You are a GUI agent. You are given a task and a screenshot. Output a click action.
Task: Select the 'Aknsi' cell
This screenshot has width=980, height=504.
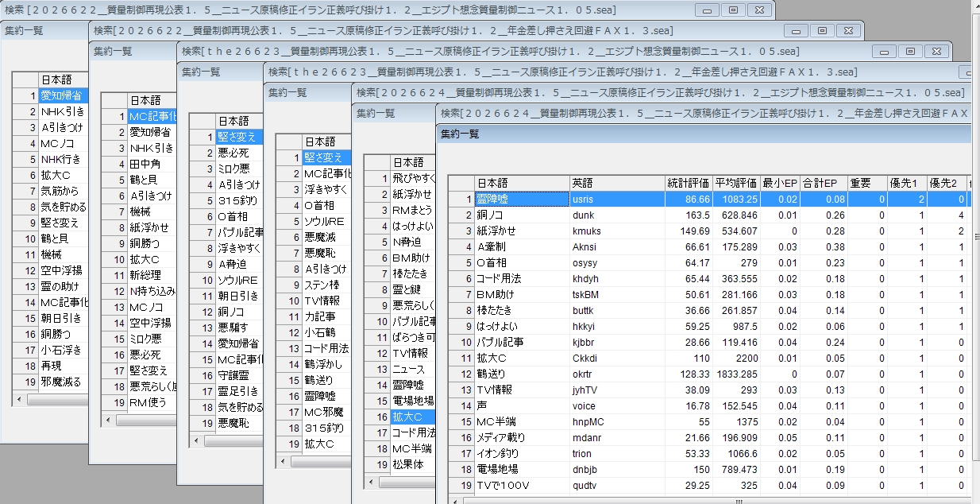pyautogui.click(x=616, y=247)
